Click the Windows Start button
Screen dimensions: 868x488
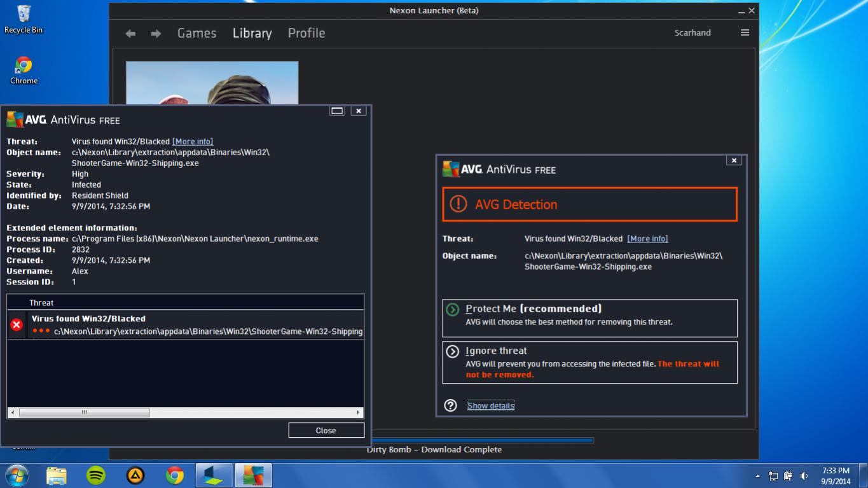point(17,475)
